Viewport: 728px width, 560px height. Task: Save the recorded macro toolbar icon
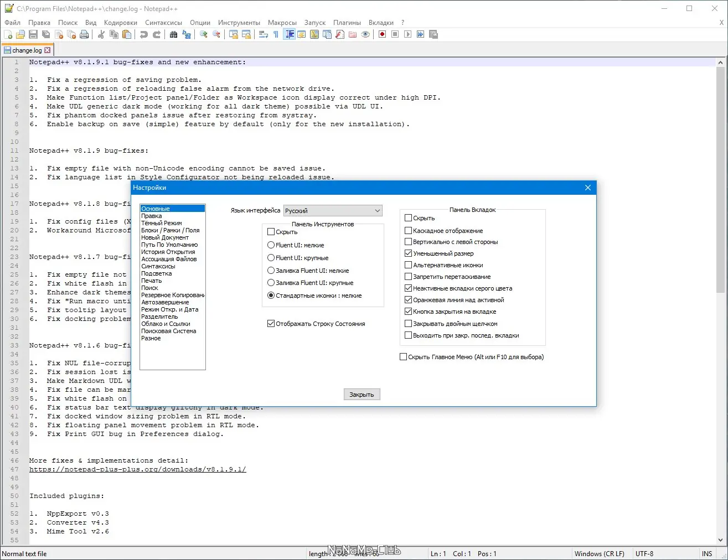433,34
